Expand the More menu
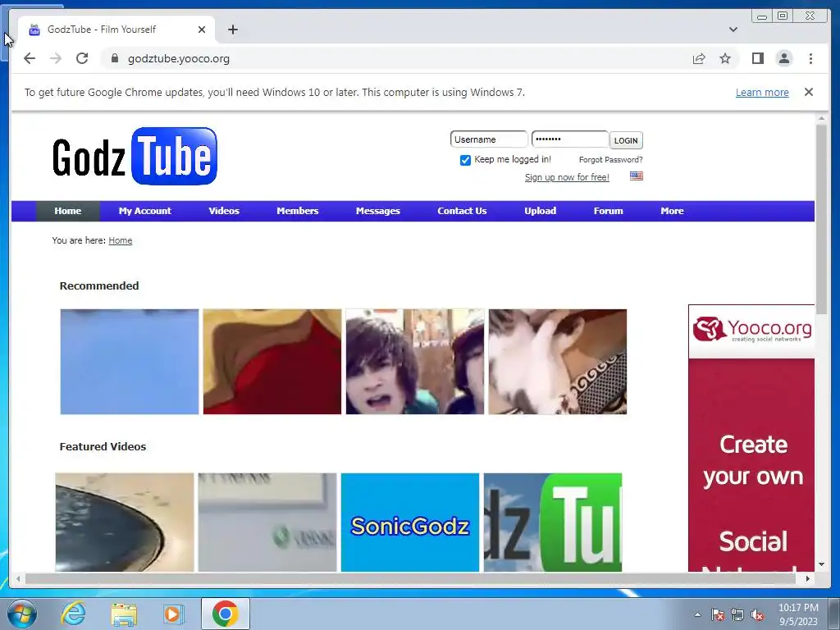Screen dimensions: 840x630 [x=672, y=211]
